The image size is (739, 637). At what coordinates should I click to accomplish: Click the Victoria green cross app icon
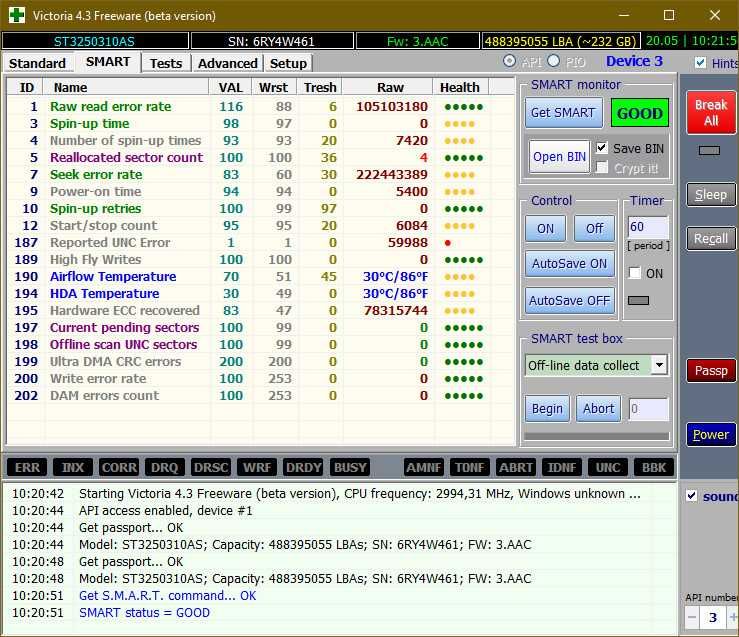[17, 15]
